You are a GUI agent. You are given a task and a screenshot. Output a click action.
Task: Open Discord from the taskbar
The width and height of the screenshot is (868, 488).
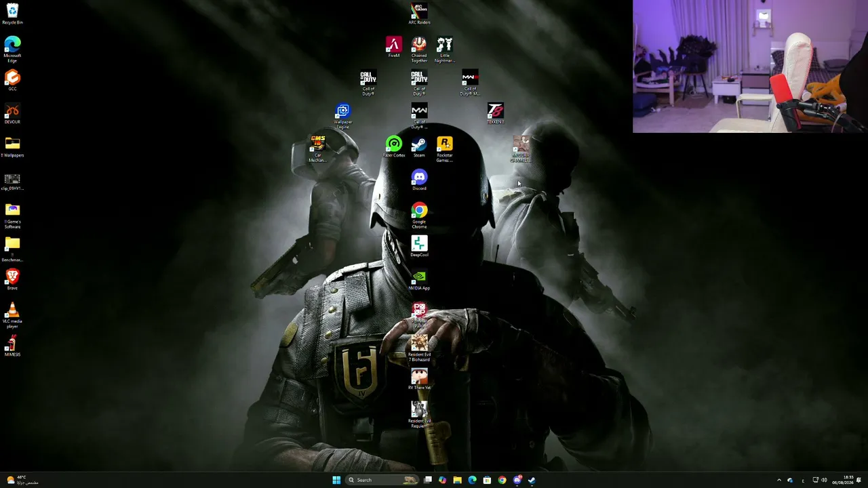pos(517,480)
